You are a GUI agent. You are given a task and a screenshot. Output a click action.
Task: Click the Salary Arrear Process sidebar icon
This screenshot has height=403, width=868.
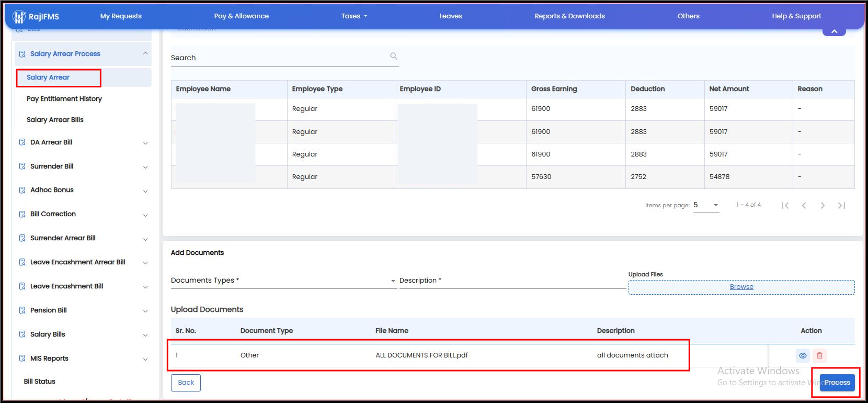point(22,54)
